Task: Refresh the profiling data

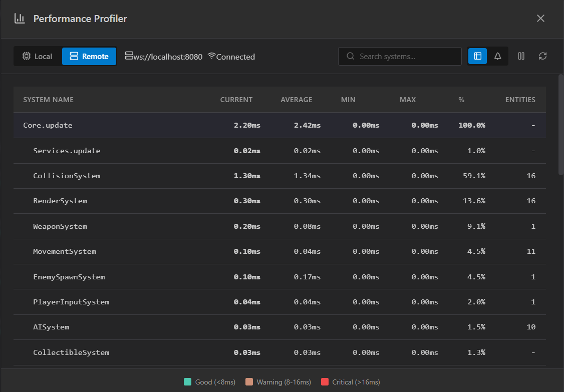Action: [542, 56]
